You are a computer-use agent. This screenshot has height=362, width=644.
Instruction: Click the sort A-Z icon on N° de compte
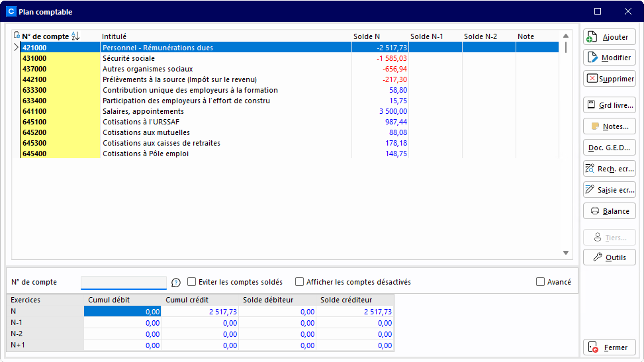coord(75,36)
